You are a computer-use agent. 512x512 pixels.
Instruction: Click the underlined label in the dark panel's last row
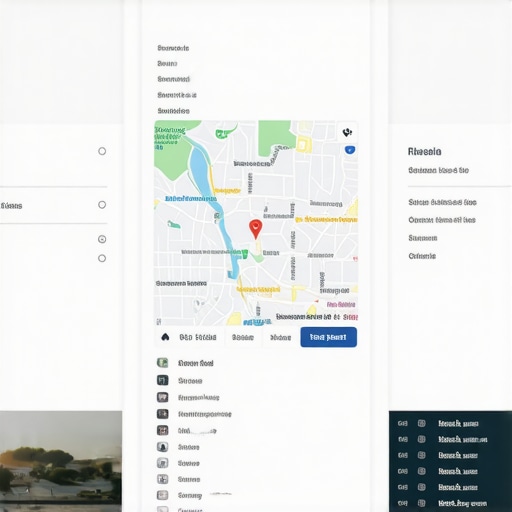462,503
